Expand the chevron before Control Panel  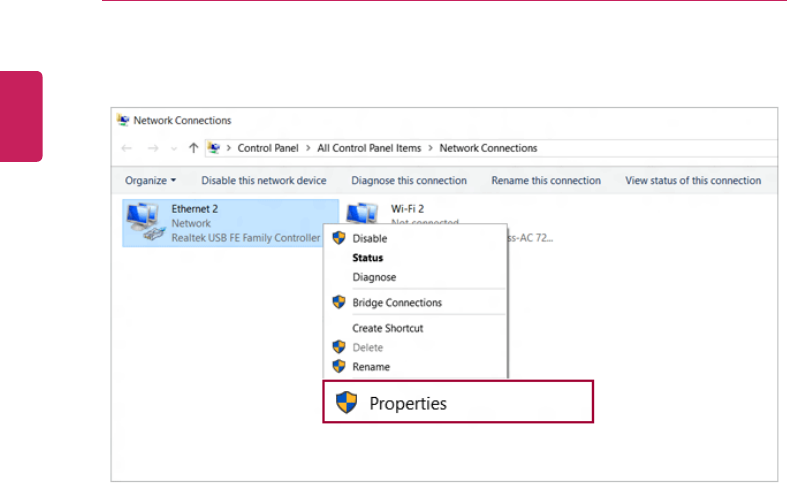point(229,148)
